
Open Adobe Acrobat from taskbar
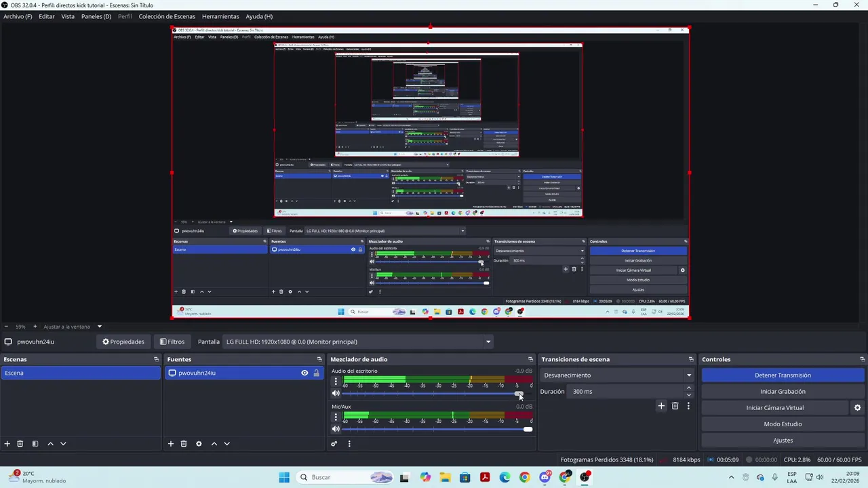(485, 477)
